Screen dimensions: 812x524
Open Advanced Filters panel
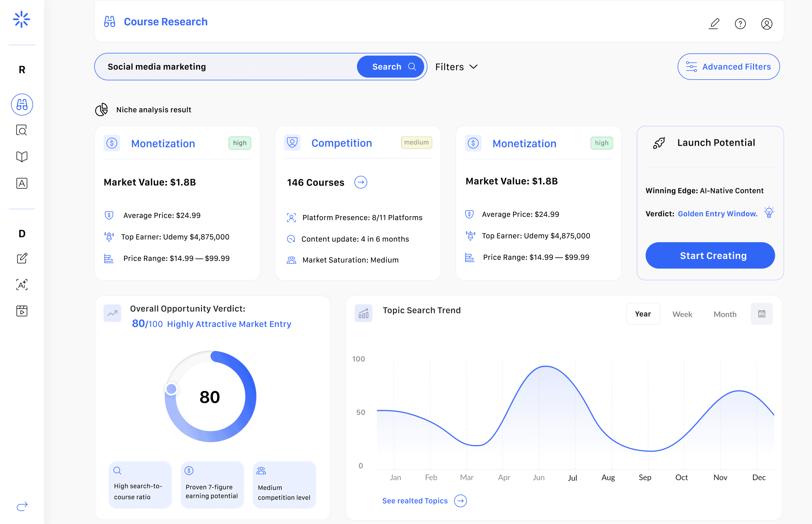pos(728,67)
